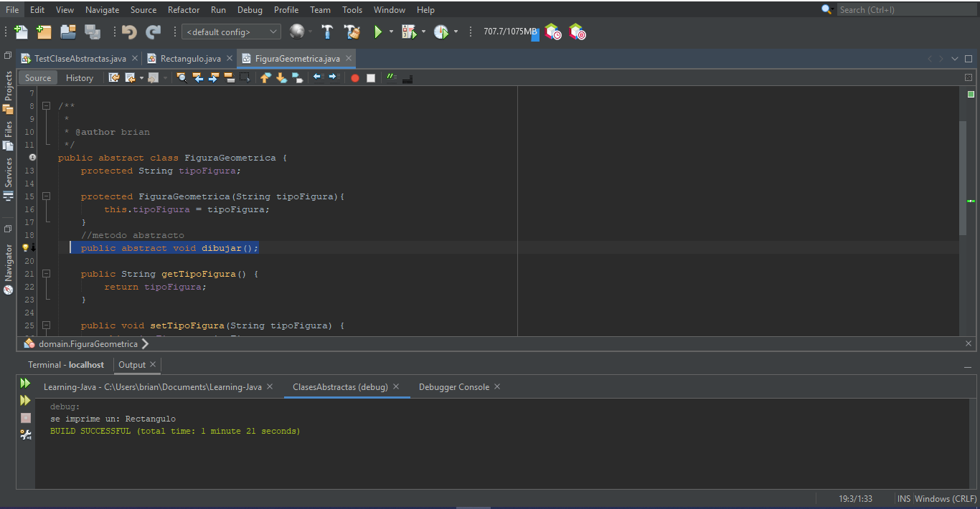Click the Open Project folder icon
980x509 pixels.
(68, 32)
